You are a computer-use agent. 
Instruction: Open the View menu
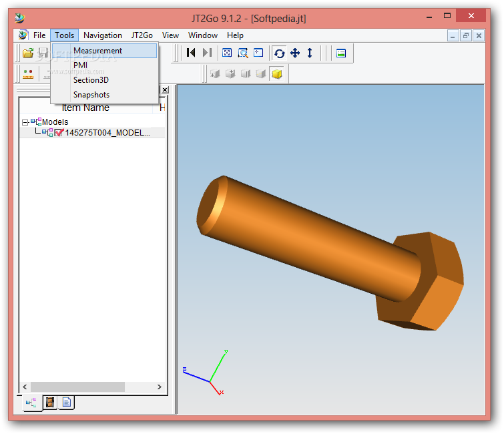[170, 35]
